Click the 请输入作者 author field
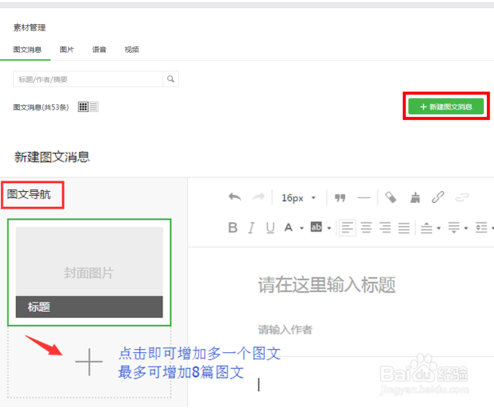The height and width of the screenshot is (408, 494). [285, 330]
